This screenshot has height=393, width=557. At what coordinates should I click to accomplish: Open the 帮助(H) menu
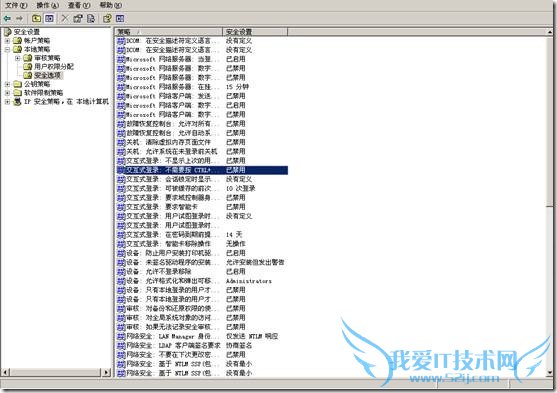pos(110,5)
